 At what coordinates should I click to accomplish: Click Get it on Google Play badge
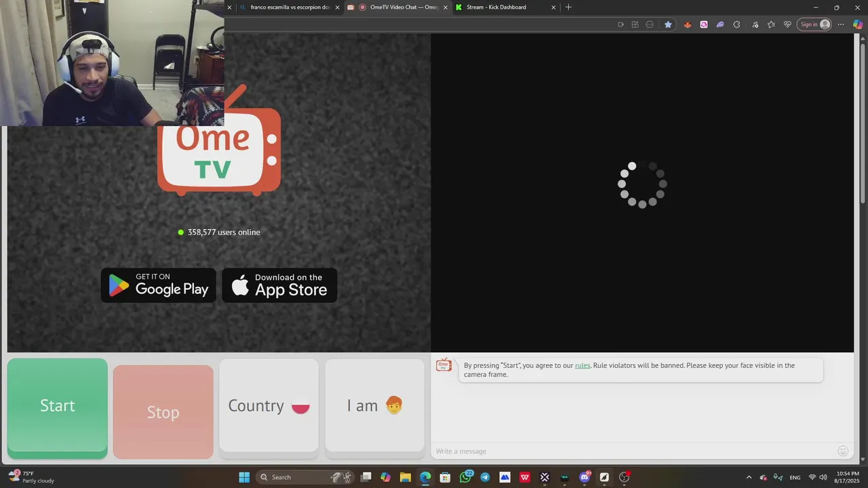coord(159,285)
